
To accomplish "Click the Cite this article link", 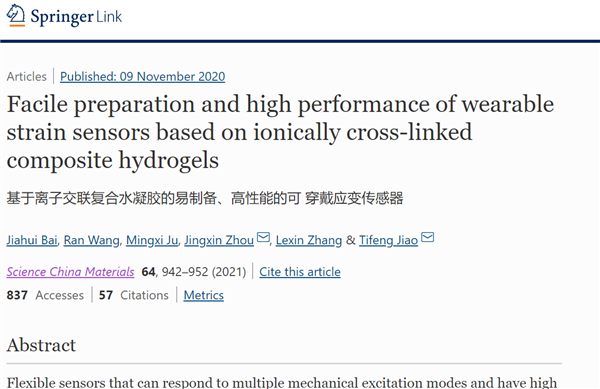I will coord(300,272).
